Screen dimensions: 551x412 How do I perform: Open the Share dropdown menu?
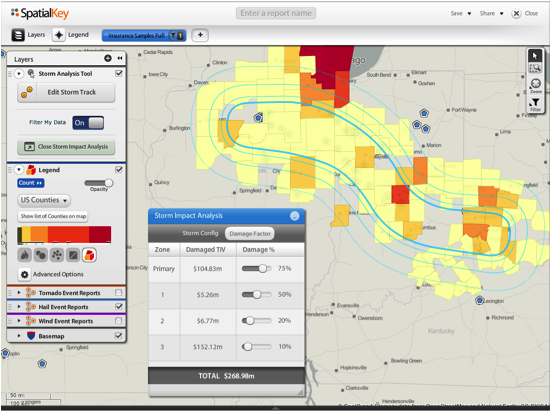click(x=492, y=13)
